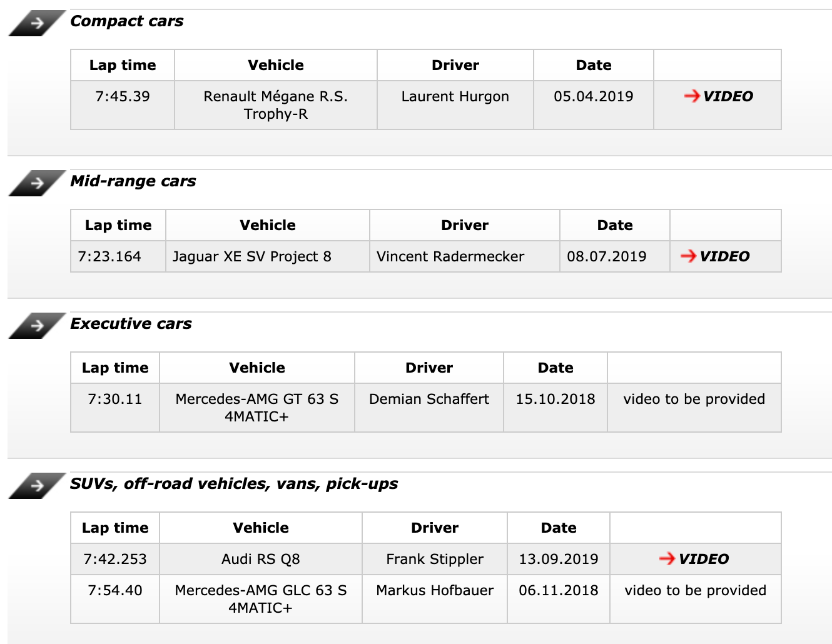Watch the Audi RS Q8 lap VIDEO

[x=694, y=559]
